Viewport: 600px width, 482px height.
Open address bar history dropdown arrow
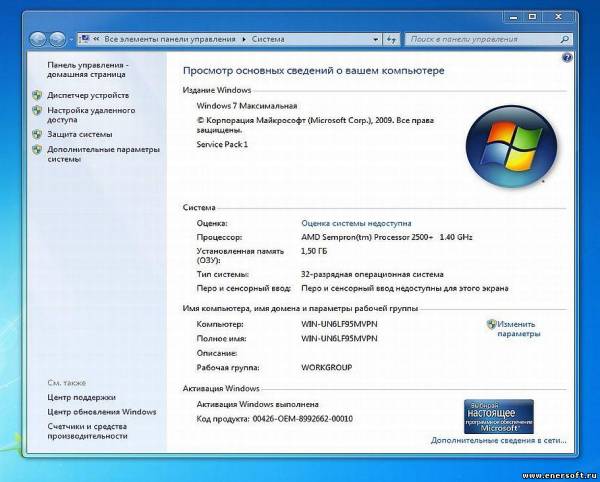375,39
